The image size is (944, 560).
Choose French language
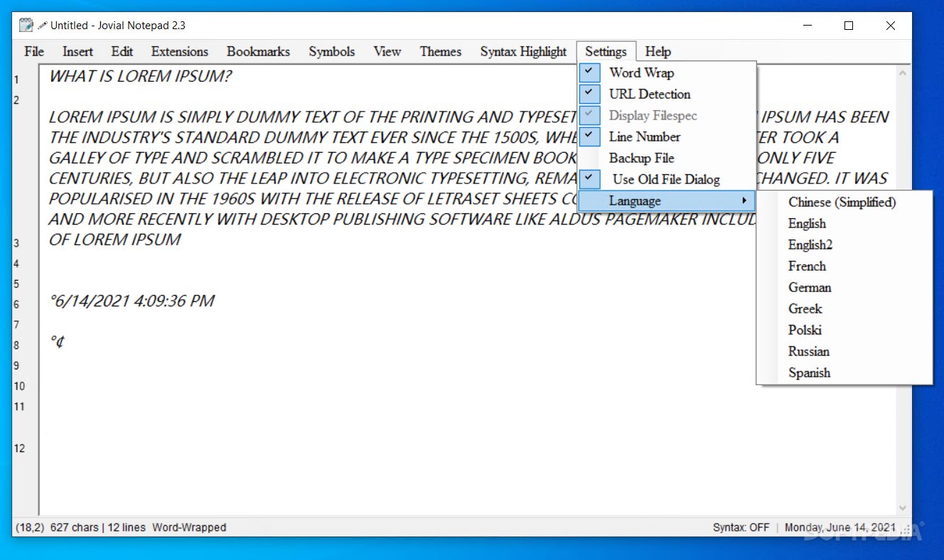point(844,266)
